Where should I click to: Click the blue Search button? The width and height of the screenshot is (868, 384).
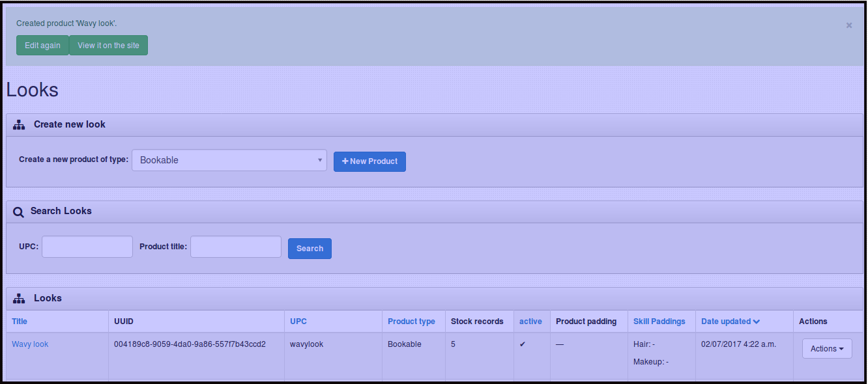click(310, 249)
